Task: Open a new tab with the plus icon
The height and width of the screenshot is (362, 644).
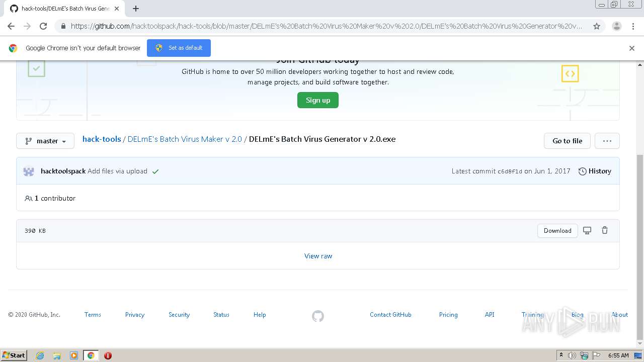Action: (136, 9)
